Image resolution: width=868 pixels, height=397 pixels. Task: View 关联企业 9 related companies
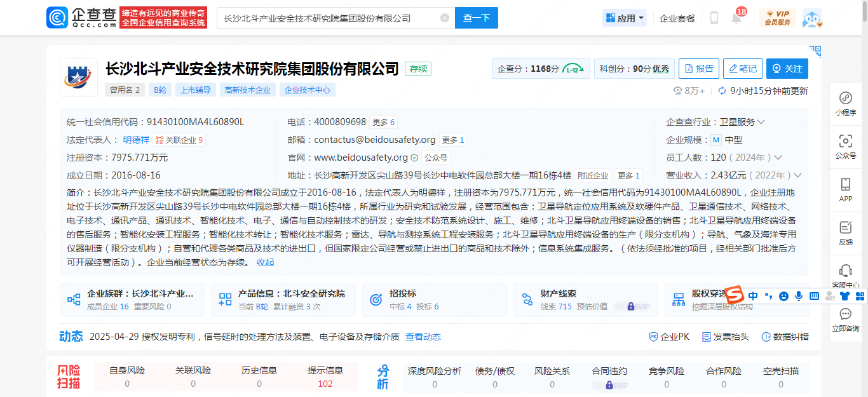pyautogui.click(x=180, y=140)
